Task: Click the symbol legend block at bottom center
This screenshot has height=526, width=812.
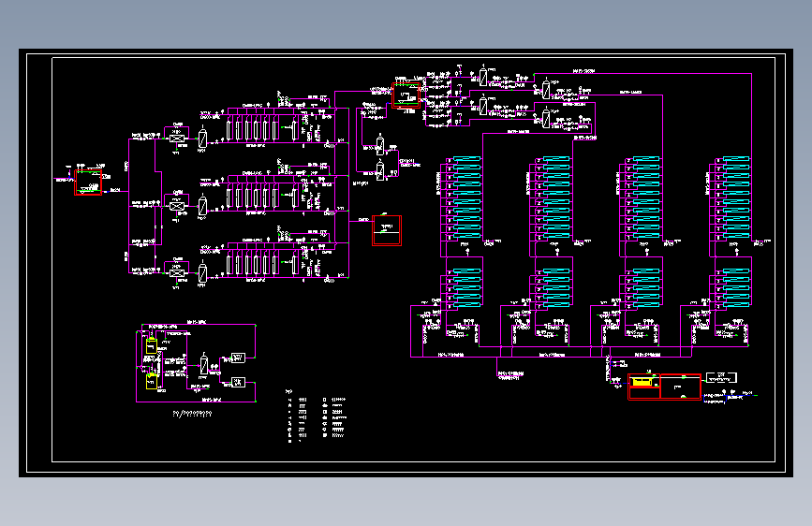Action: pyautogui.click(x=317, y=416)
